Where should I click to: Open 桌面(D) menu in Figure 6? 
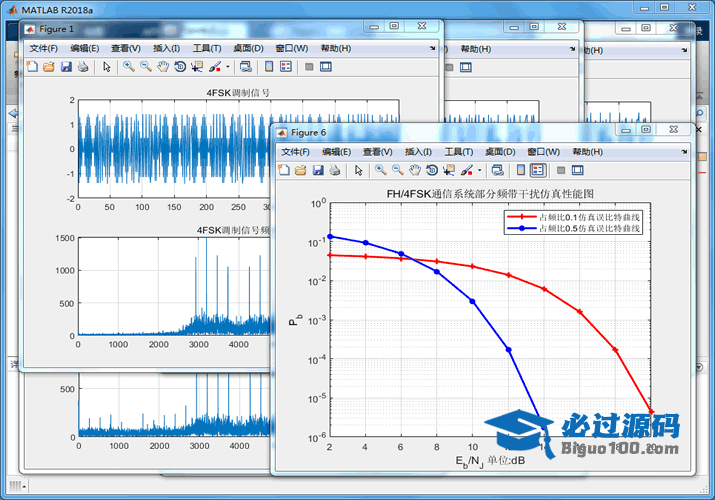coord(500,152)
